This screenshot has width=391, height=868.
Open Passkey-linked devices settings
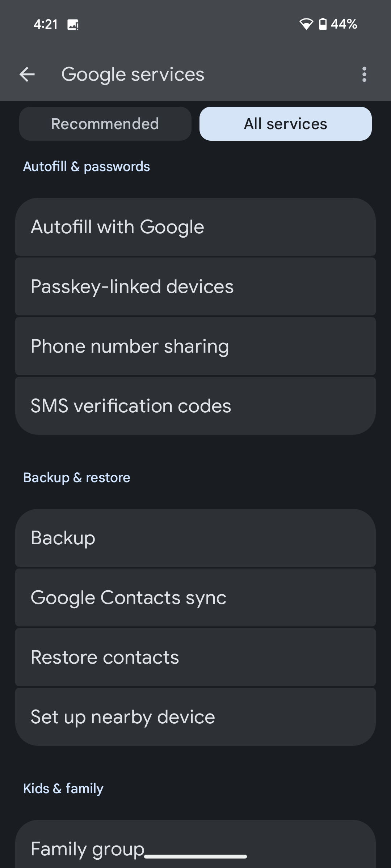[195, 286]
